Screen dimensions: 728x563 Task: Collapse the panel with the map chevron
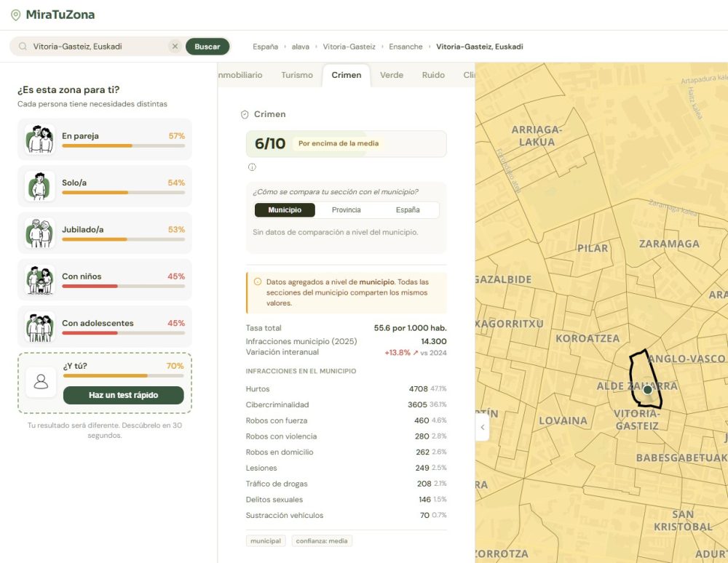point(482,428)
